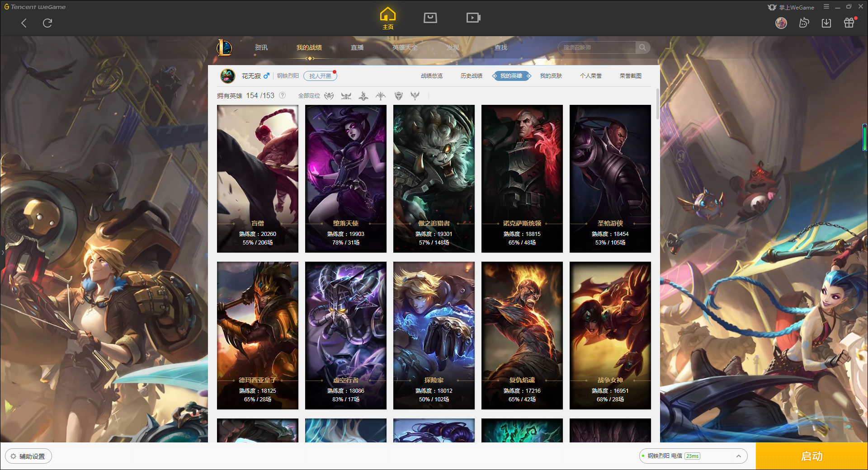Open the 钢铁烈阳 电信 server dropdown
The image size is (868, 470).
(x=693, y=456)
